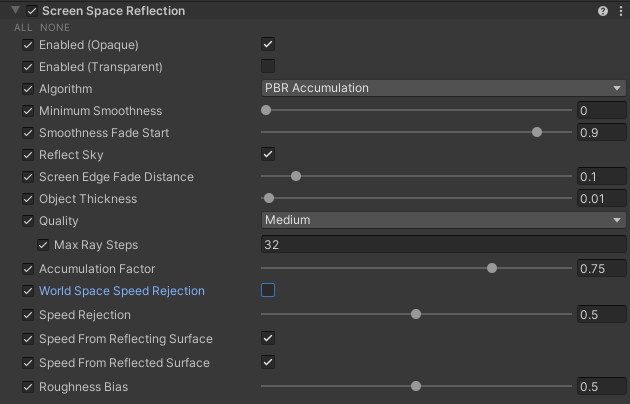
Task: Open the component options kebab menu
Action: point(620,11)
